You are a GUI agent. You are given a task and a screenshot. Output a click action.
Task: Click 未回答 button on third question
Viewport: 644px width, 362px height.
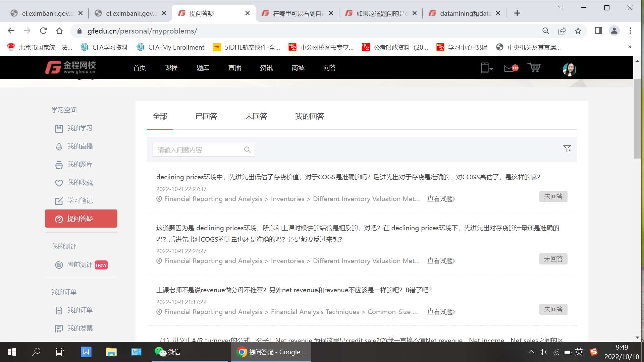tap(553, 309)
